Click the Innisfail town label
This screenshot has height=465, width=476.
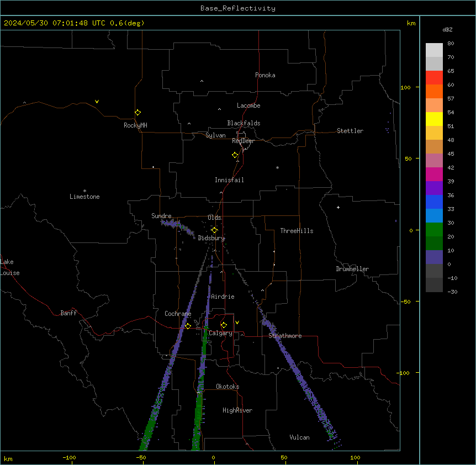pyautogui.click(x=229, y=180)
